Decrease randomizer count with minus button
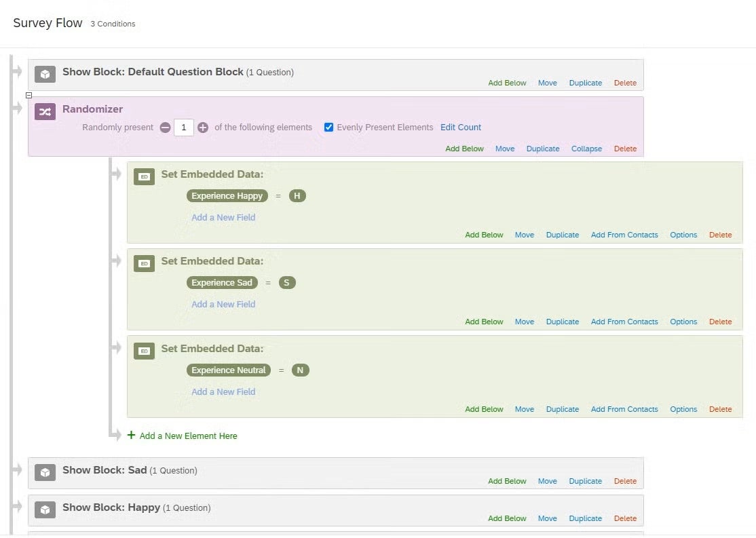This screenshot has height=538, width=756. (x=166, y=128)
